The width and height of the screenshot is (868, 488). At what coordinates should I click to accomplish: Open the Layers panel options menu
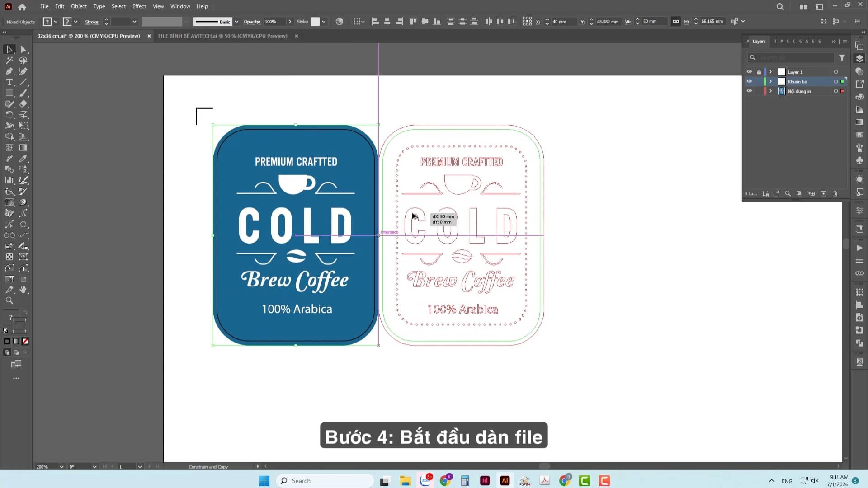click(x=844, y=42)
